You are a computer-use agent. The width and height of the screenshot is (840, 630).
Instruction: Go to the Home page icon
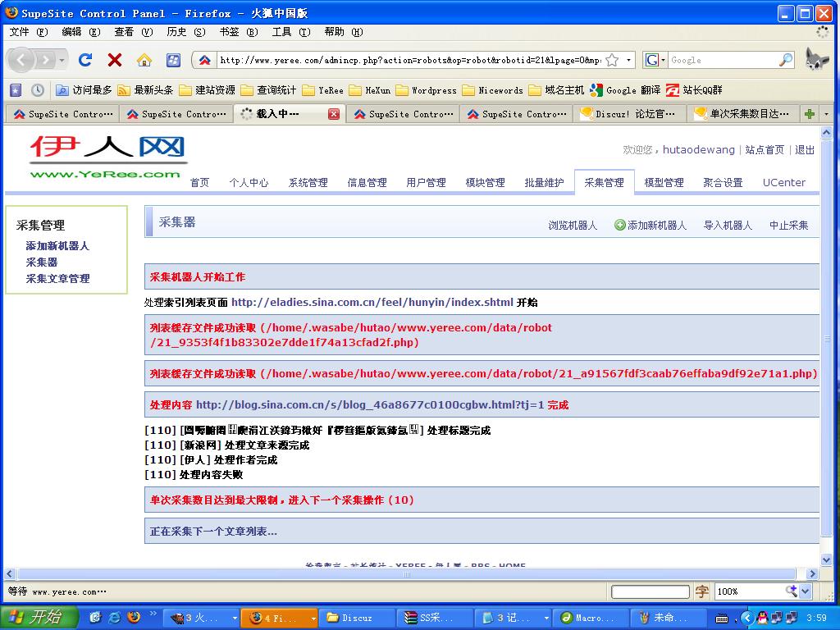(144, 59)
